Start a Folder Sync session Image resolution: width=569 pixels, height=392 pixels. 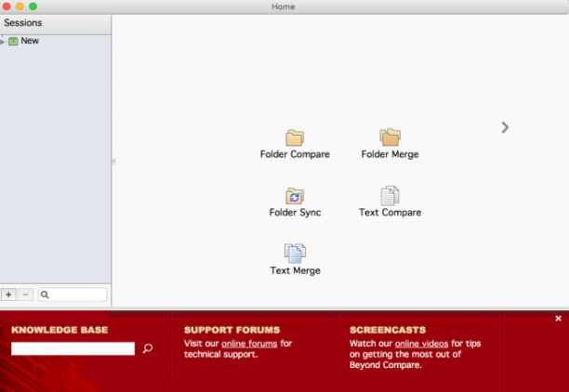coord(295,196)
